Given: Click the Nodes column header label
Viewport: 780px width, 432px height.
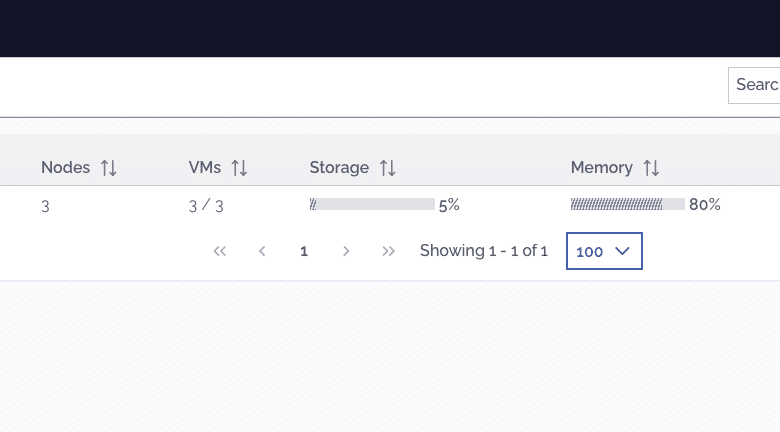Looking at the screenshot, I should (65, 168).
